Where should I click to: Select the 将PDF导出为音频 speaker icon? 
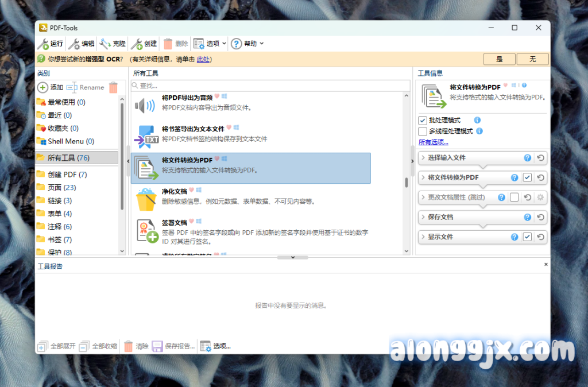[x=145, y=105]
